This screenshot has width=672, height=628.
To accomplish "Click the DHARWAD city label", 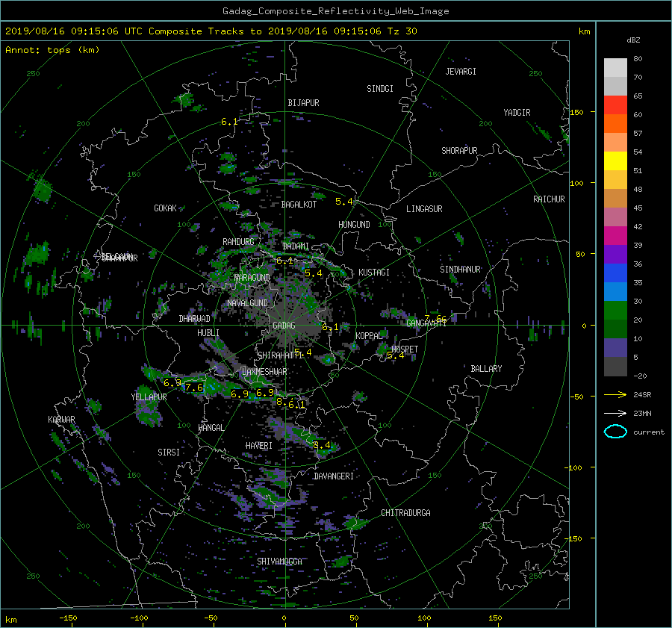I will pos(195,319).
